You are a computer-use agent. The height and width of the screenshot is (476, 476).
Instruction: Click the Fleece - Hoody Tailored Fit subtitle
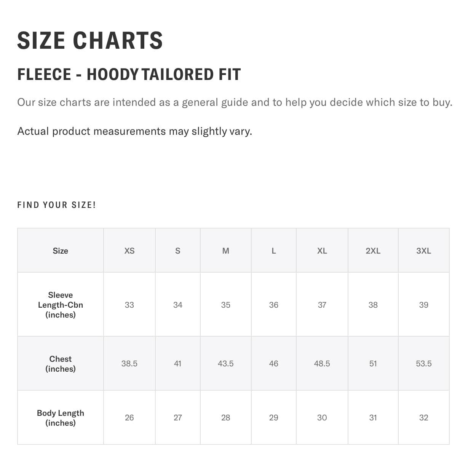coord(129,74)
